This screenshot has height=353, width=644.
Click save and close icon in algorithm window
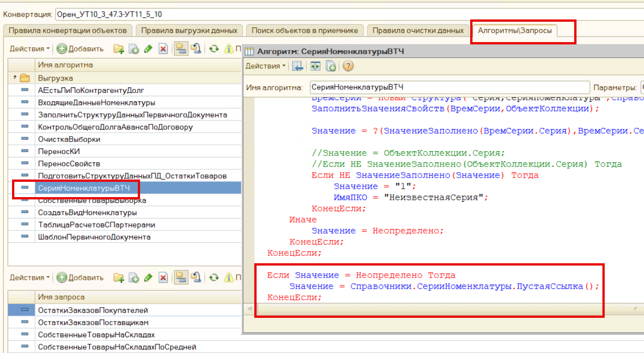[x=298, y=66]
